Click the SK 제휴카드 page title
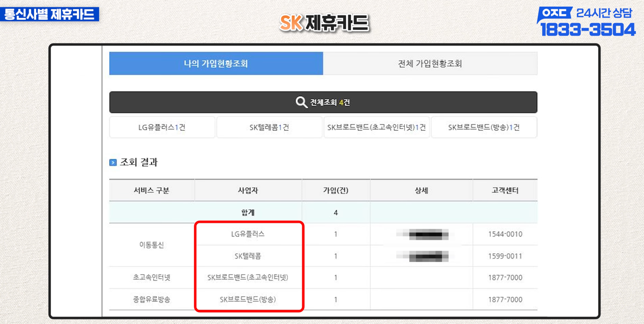This screenshot has width=644, height=324. 324,23
